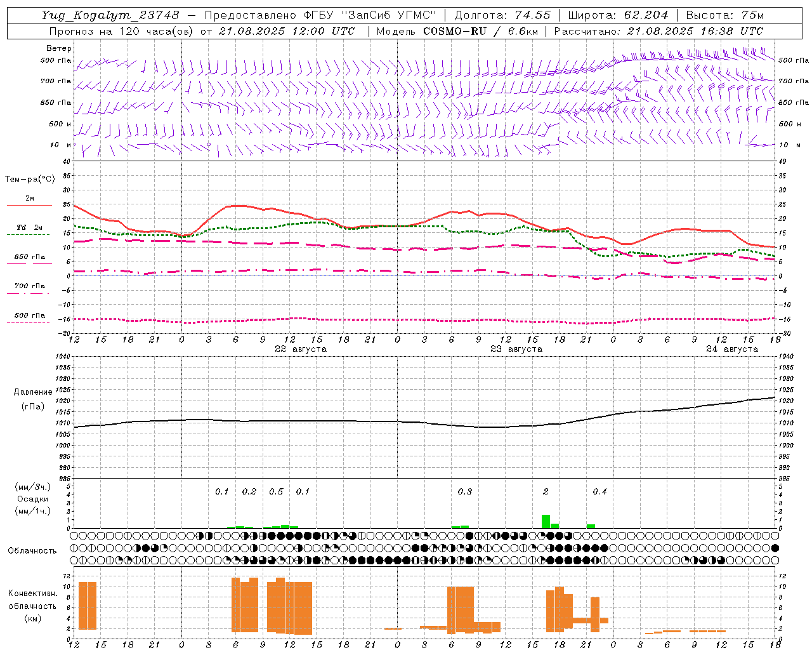Viewport: 812px width, 650px height.
Task: Click the 0.4 precipitation amount value
Action: (x=599, y=492)
